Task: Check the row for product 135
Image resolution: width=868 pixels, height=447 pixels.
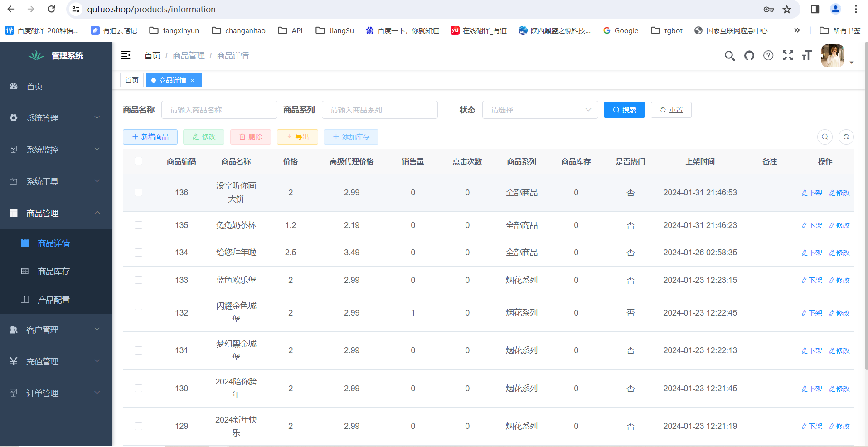Action: click(x=139, y=225)
